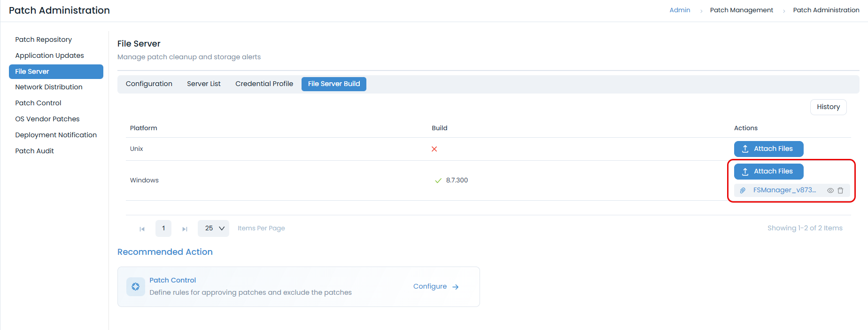Screen dimensions: 868x330
Task: Attach files for the Windows platform
Action: click(768, 172)
